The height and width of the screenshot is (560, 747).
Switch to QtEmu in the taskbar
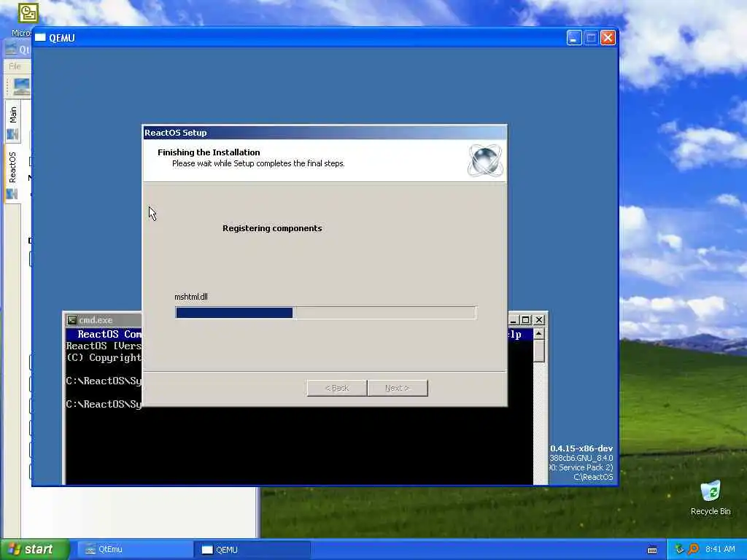[x=135, y=550]
